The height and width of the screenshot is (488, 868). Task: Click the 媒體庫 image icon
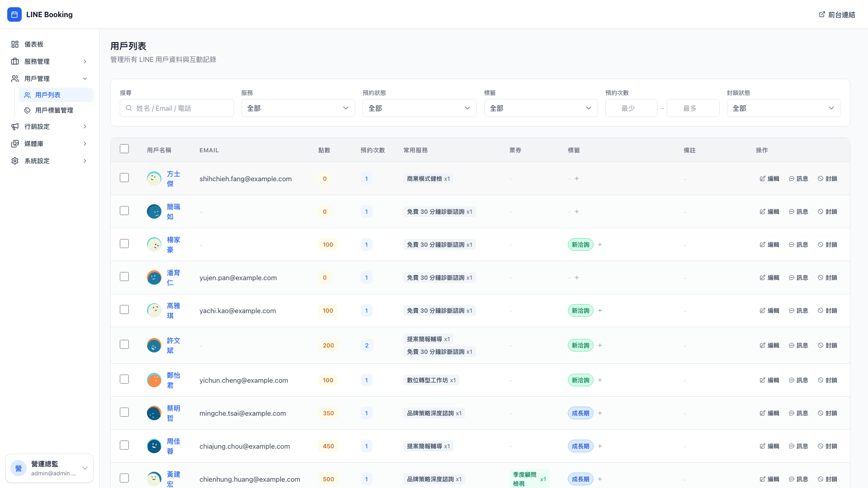(x=15, y=144)
